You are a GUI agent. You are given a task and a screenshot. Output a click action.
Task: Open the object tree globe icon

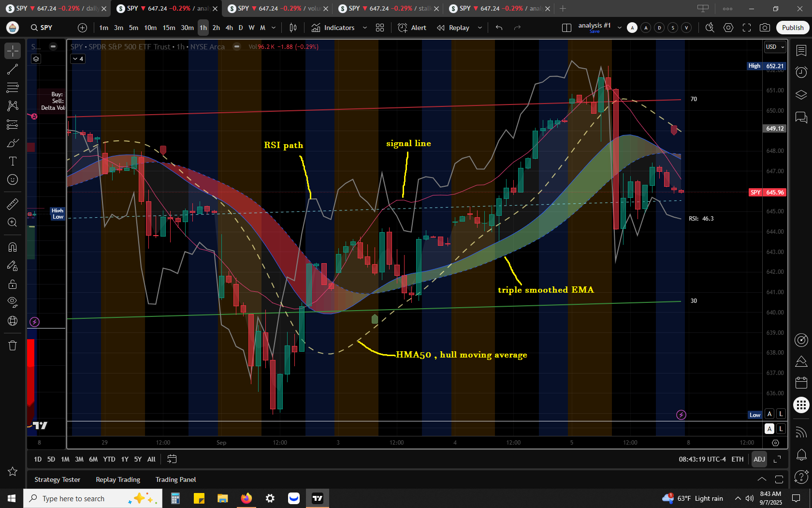(13, 321)
